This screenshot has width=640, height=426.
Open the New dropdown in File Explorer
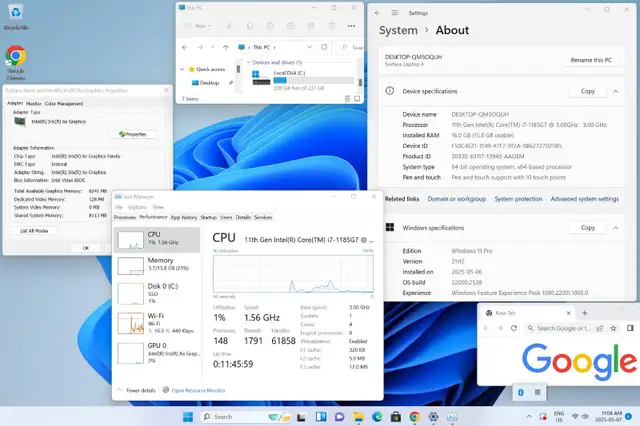pos(198,26)
